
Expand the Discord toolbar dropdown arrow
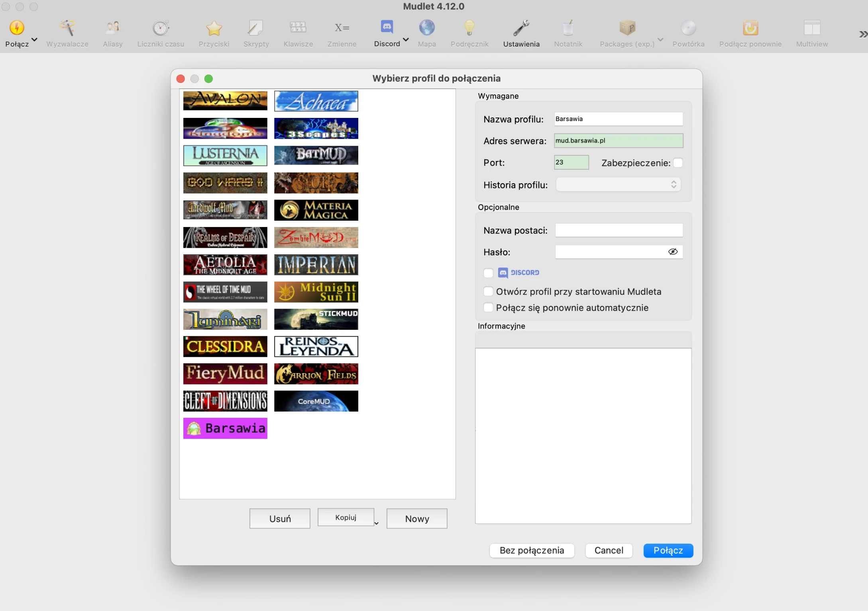click(406, 39)
